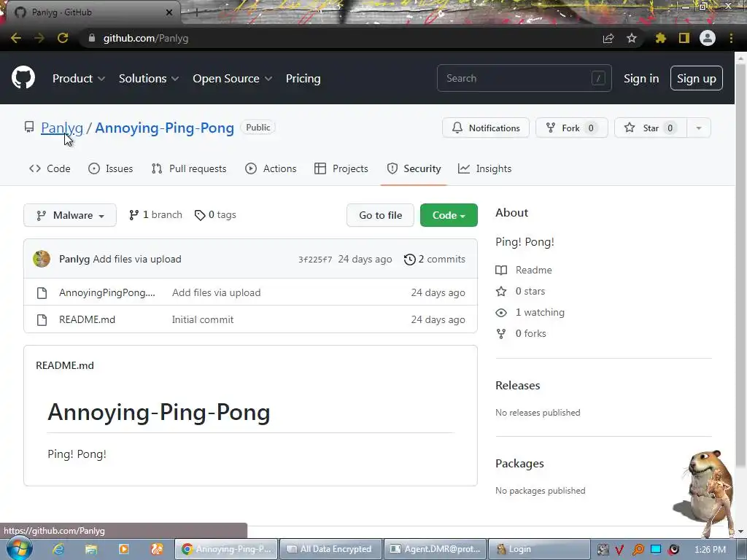The width and height of the screenshot is (747, 560).
Task: Expand the Star lists dropdown arrow
Action: point(699,128)
